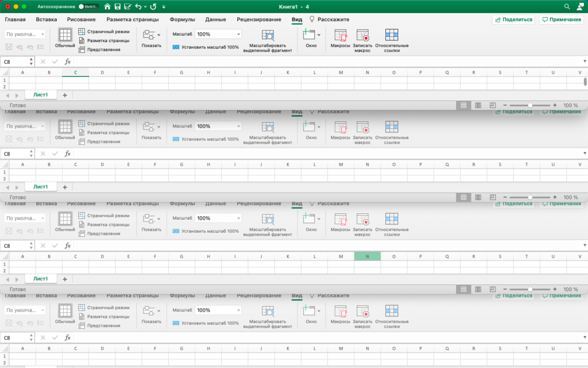Click the zoom slider in the topmost status bar
The image size is (588, 368).
point(530,106)
